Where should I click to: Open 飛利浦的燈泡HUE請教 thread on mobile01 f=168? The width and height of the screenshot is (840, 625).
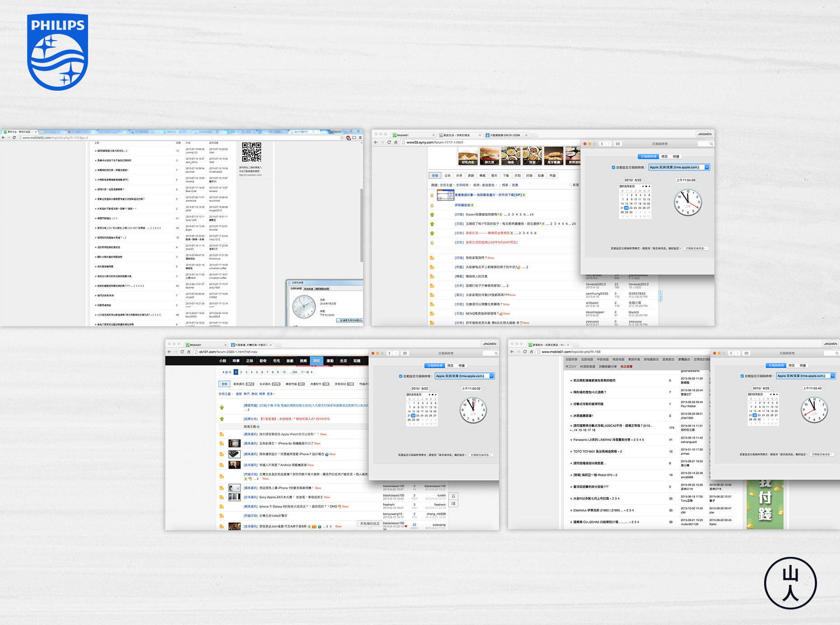[x=589, y=393]
